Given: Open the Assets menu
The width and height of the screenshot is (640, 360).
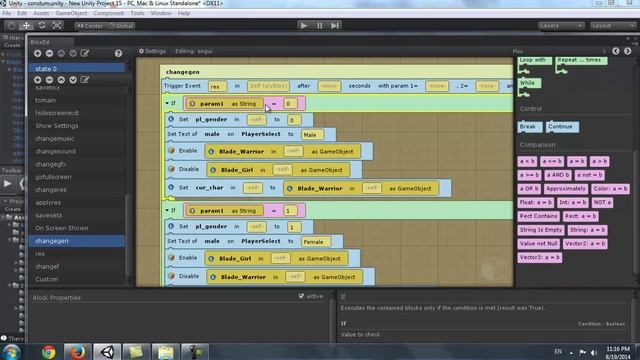Looking at the screenshot, I should pyautogui.click(x=41, y=13).
